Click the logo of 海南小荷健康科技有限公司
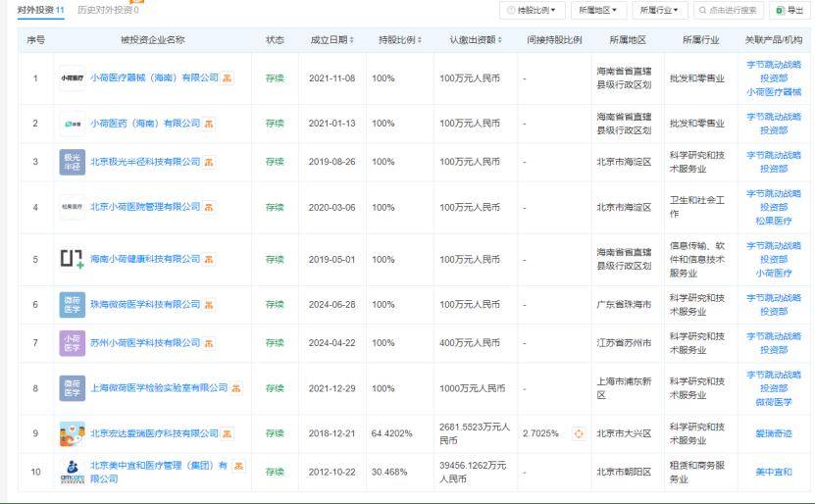 73,259
